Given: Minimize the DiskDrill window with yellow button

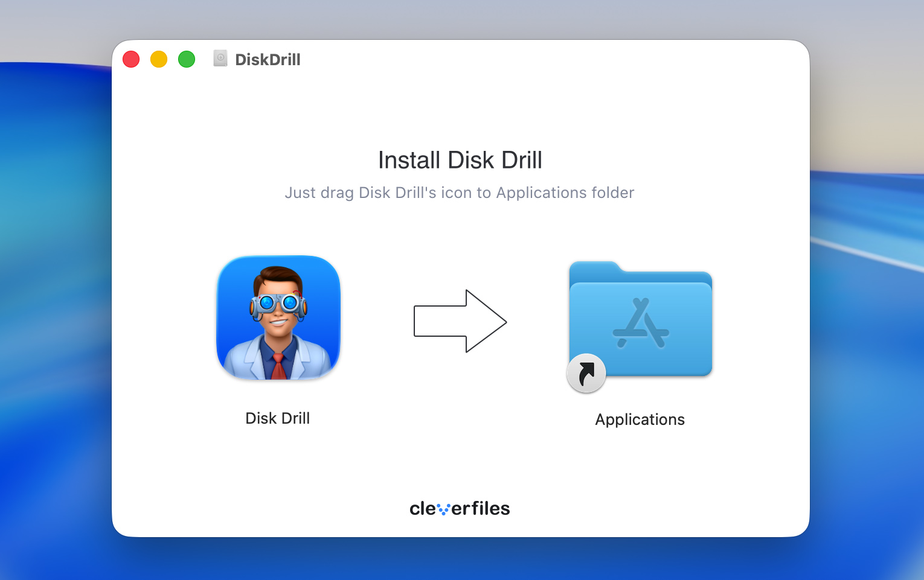Looking at the screenshot, I should click(x=159, y=59).
